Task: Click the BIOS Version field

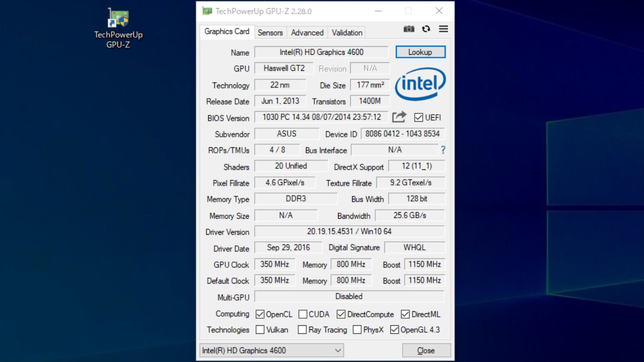Action: coord(321,117)
